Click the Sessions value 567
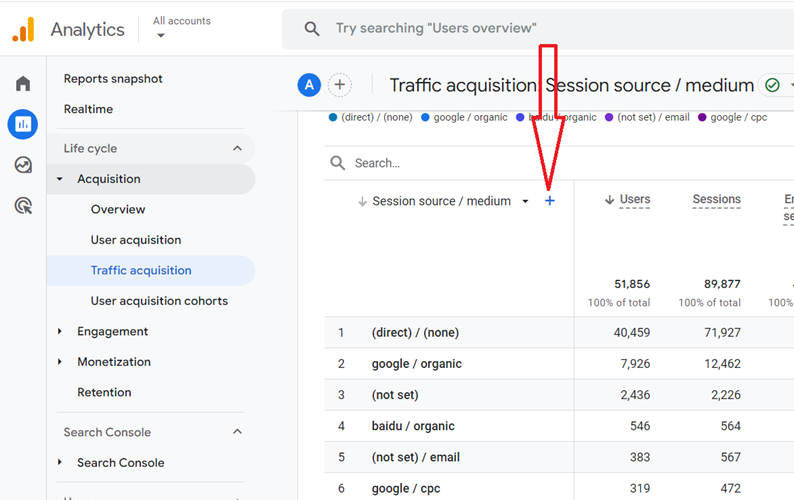This screenshot has height=500, width=794. point(731,457)
